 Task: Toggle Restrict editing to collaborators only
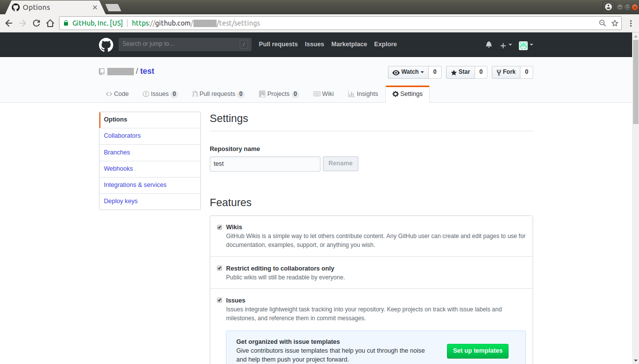(x=220, y=269)
